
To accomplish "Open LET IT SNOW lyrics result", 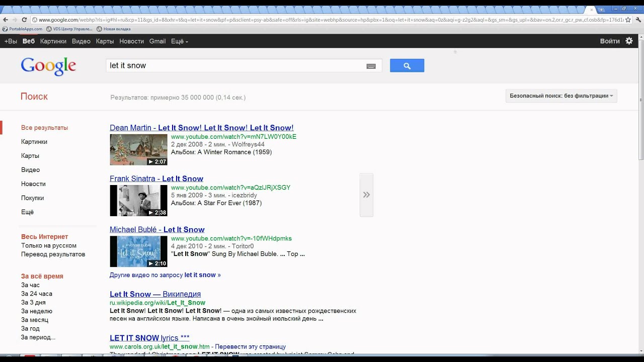I will [x=149, y=338].
